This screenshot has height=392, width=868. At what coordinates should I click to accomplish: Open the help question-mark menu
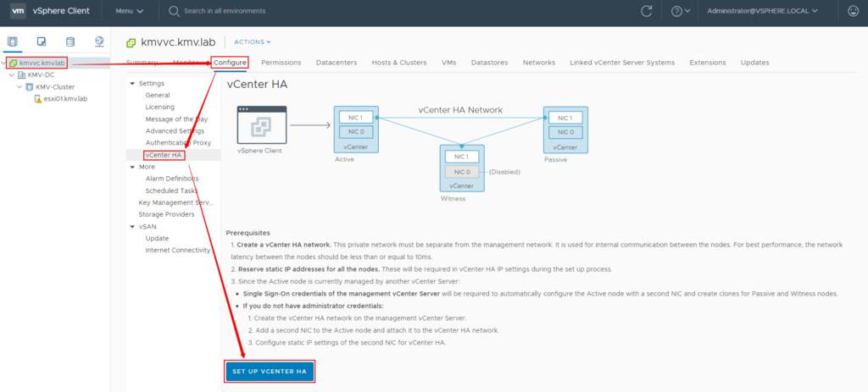(x=681, y=10)
